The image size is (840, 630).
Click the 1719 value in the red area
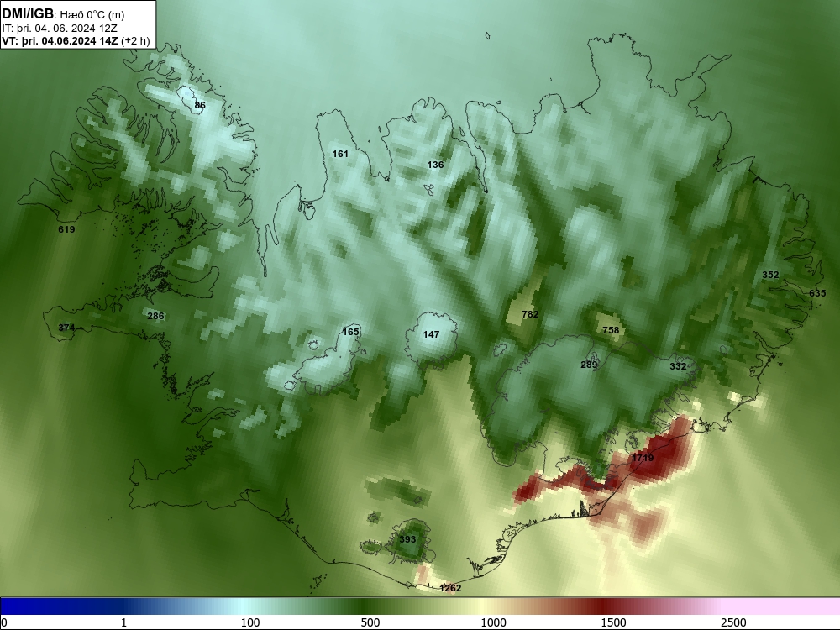(x=643, y=458)
